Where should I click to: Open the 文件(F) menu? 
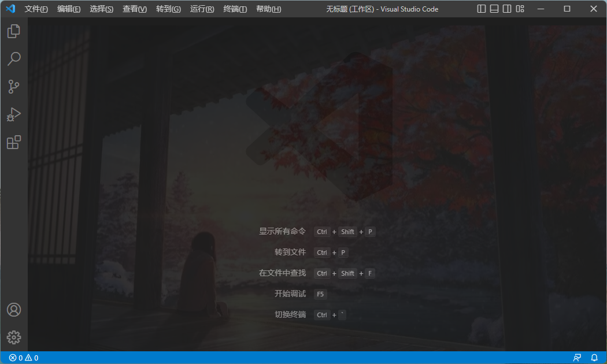point(36,9)
